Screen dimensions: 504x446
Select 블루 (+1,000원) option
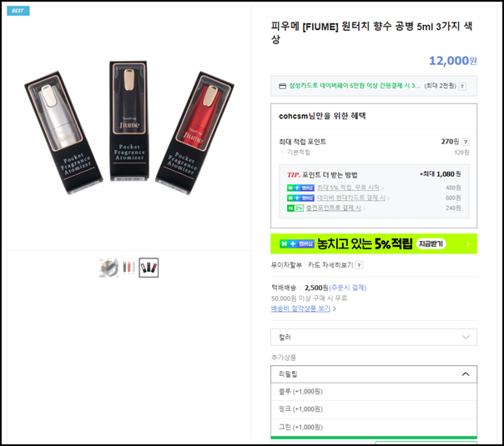pyautogui.click(x=374, y=392)
